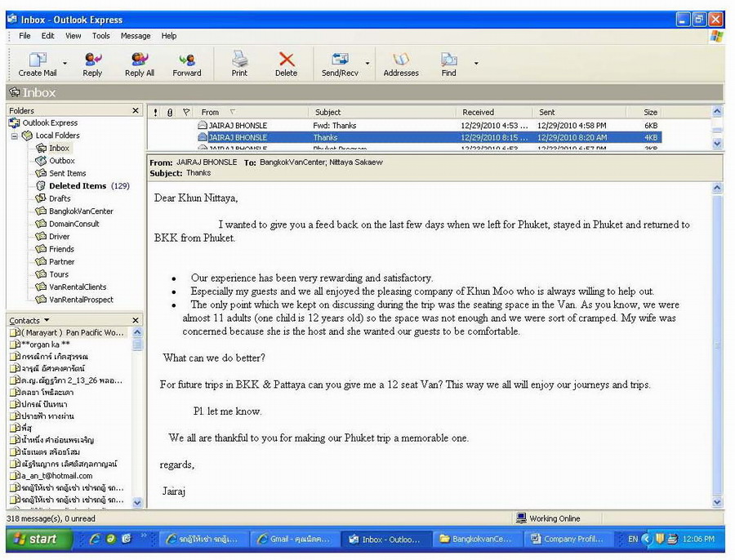
Task: Open the BangkokVanCenter folder
Action: coord(81,211)
